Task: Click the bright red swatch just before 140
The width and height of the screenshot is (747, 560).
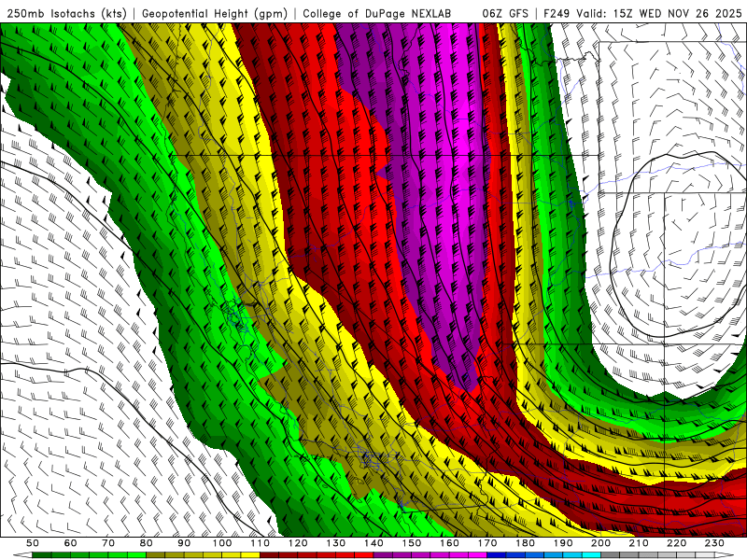Action: [364, 554]
